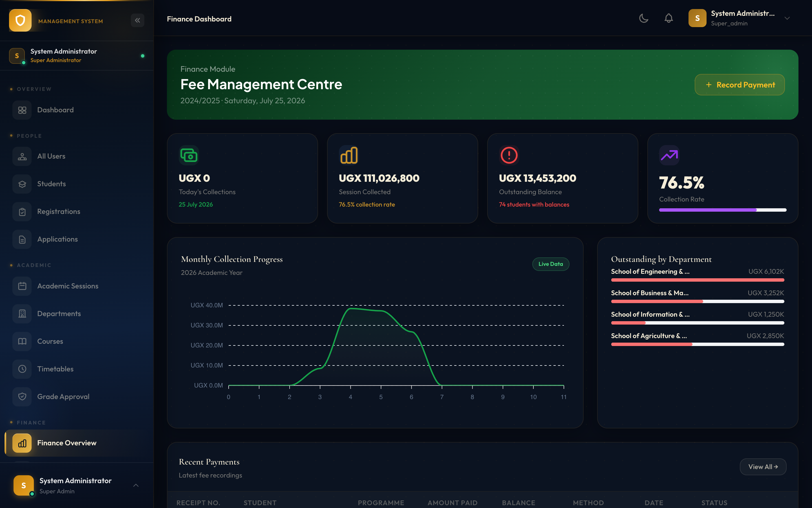Click School of Engineering outstanding bar
Viewport: 812px width, 508px height.
(x=698, y=280)
